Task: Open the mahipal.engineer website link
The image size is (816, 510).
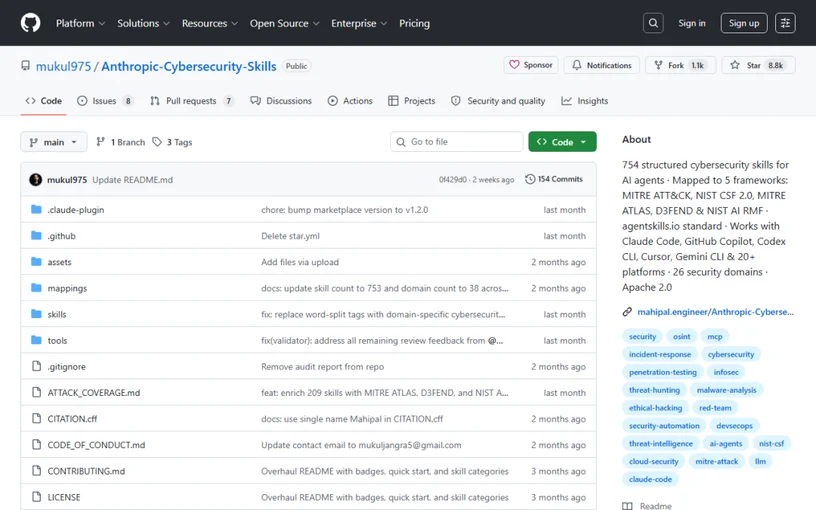Action: click(x=715, y=312)
